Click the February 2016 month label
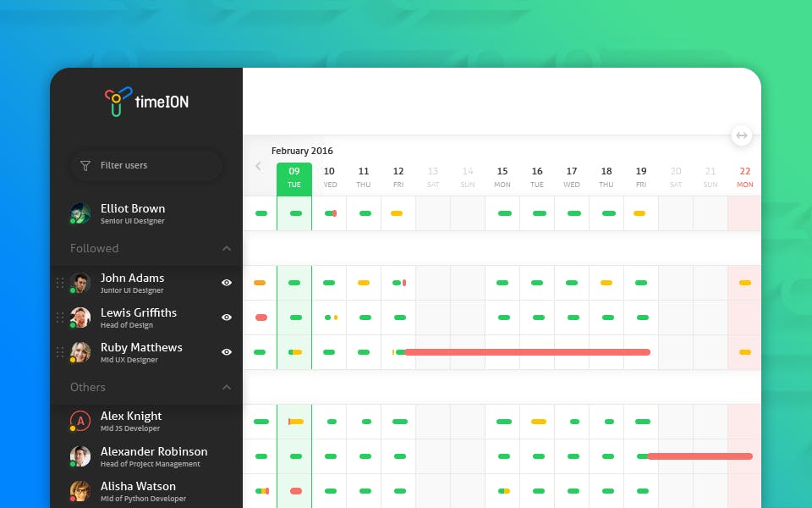 point(302,151)
